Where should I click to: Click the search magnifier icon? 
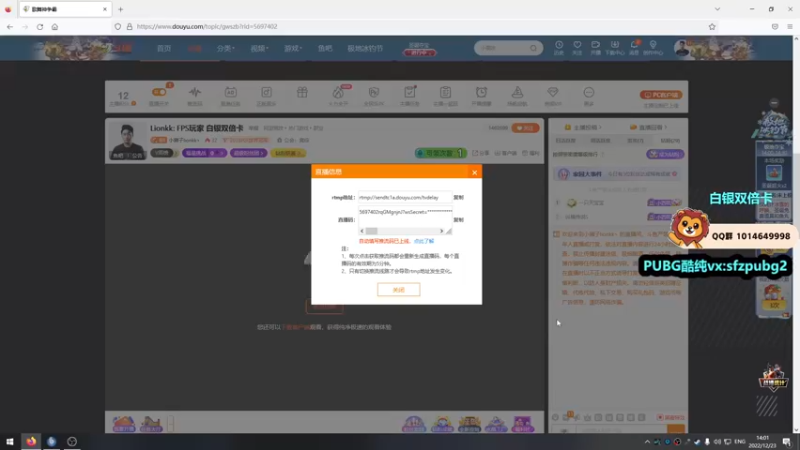tap(533, 48)
